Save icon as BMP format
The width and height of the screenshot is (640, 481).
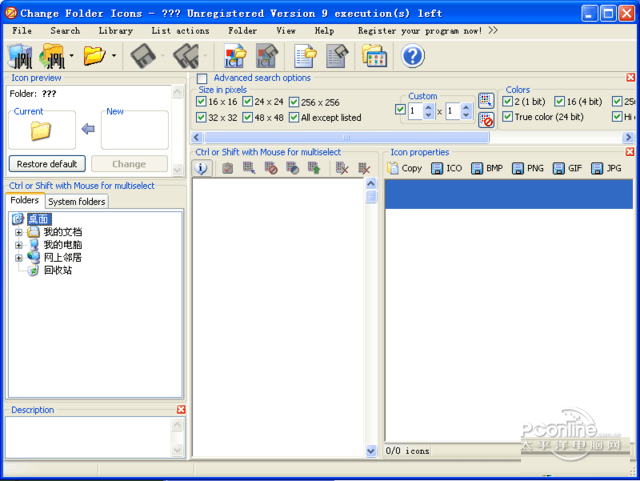click(x=486, y=169)
